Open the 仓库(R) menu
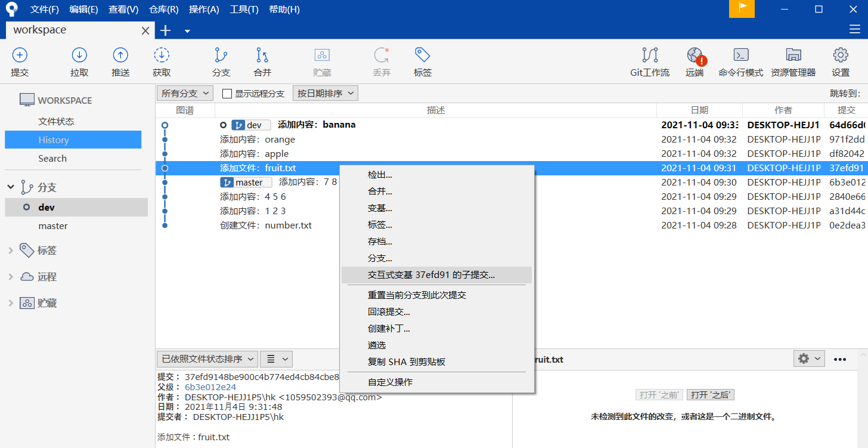Viewport: 868px width, 448px height. pos(163,9)
